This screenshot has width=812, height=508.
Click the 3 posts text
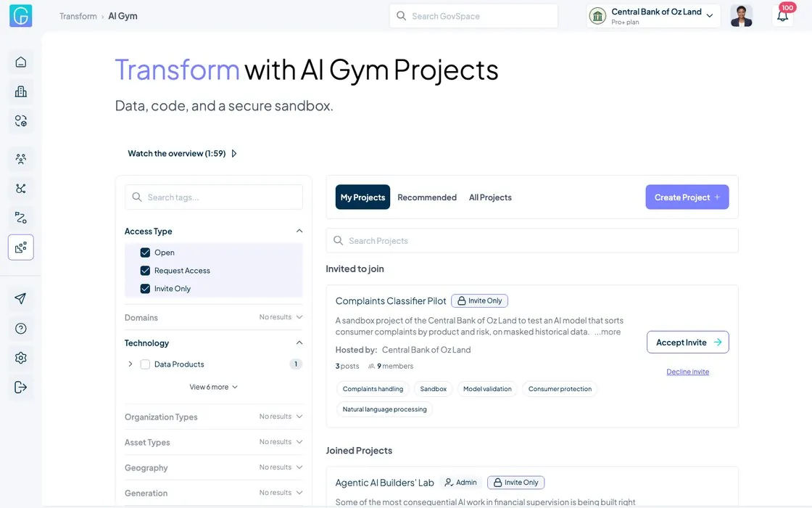pos(347,366)
